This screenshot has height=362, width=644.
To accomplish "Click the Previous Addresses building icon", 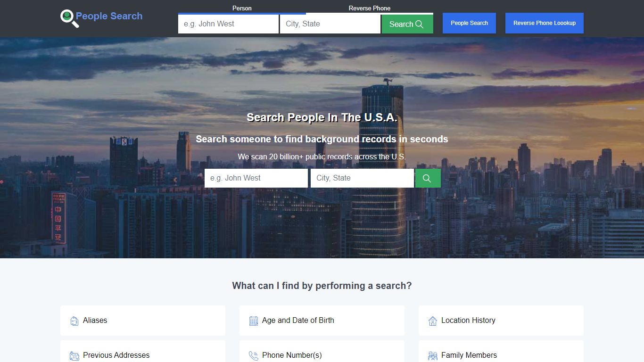I will click(74, 355).
